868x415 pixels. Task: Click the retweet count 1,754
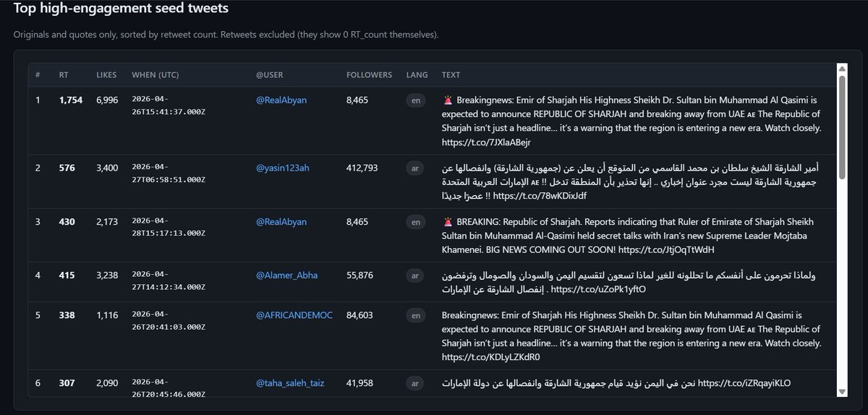pyautogui.click(x=72, y=100)
